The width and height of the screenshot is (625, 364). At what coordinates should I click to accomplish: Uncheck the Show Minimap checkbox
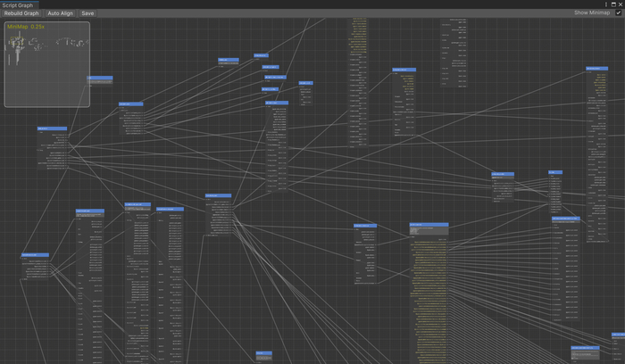pos(618,13)
